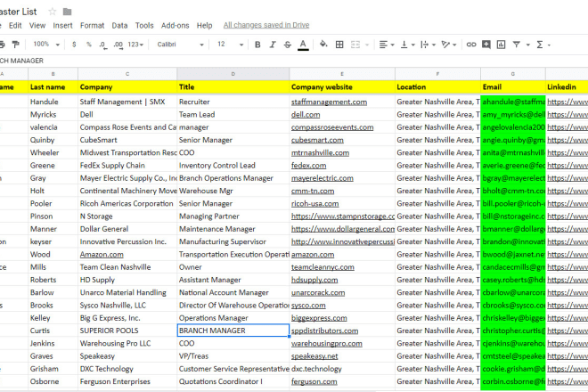This screenshot has height=392, width=588.
Task: Select the 'Last name' header cell
Action: point(53,87)
